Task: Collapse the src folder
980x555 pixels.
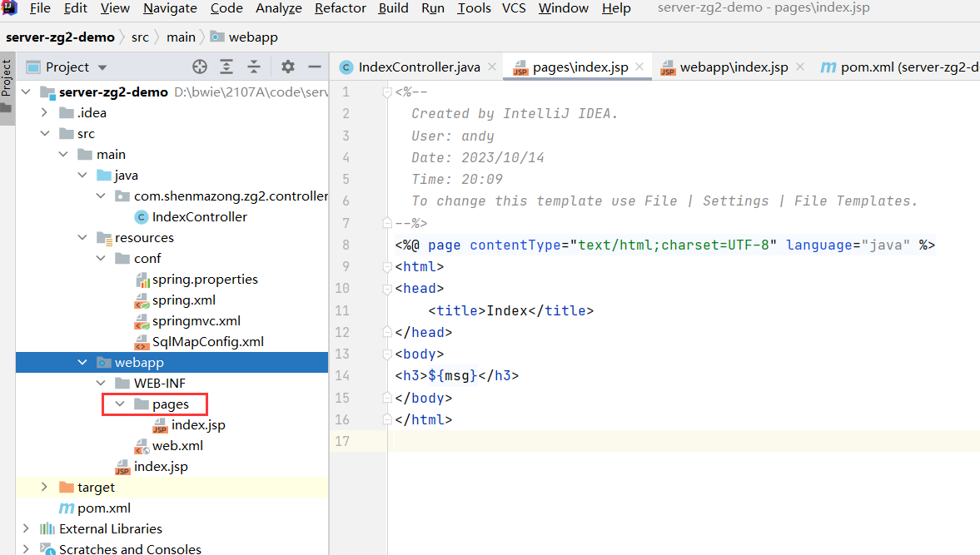Action: (x=45, y=134)
